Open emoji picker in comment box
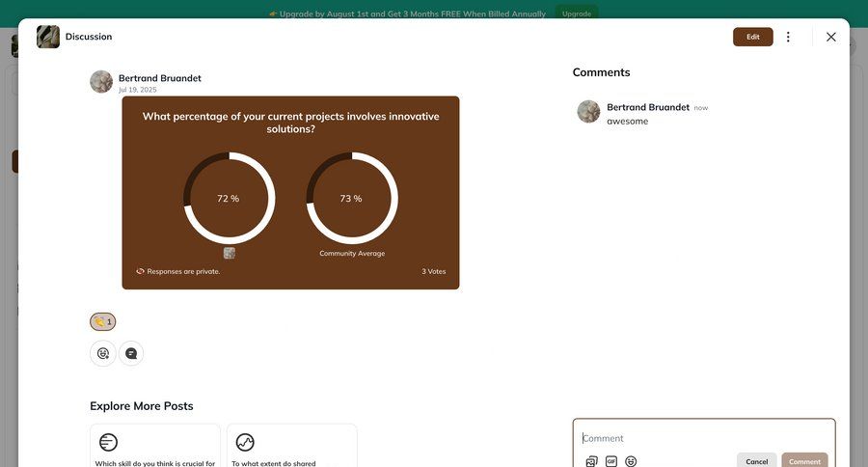This screenshot has width=868, height=467. pos(631,461)
